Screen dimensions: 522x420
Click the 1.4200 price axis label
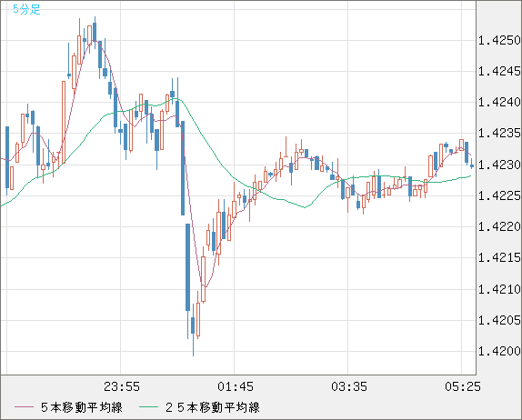point(499,351)
